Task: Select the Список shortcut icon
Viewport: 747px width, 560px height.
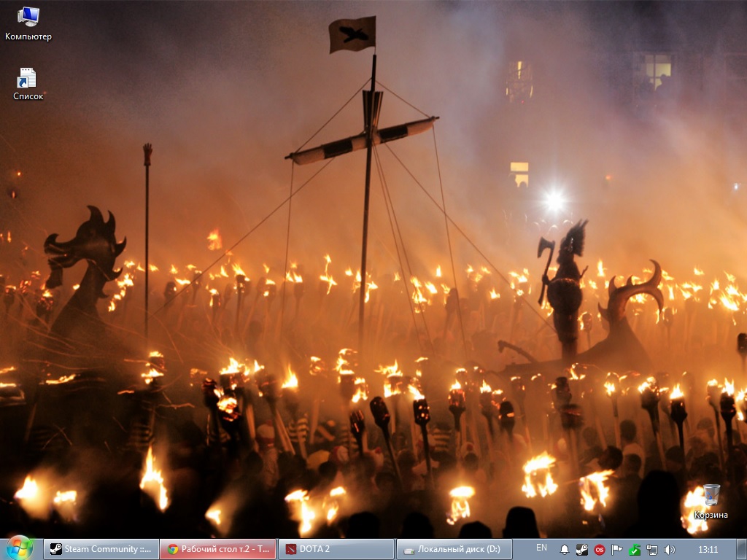Action: point(28,84)
